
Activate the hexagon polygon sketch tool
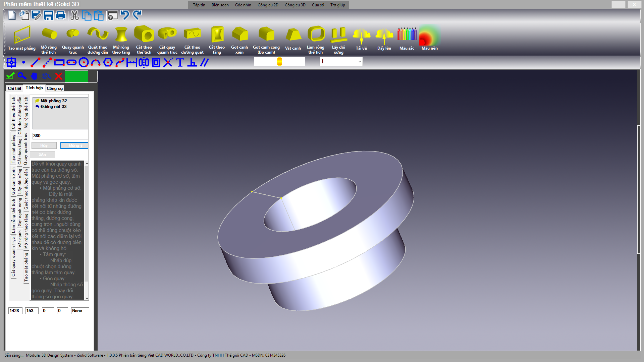108,63
